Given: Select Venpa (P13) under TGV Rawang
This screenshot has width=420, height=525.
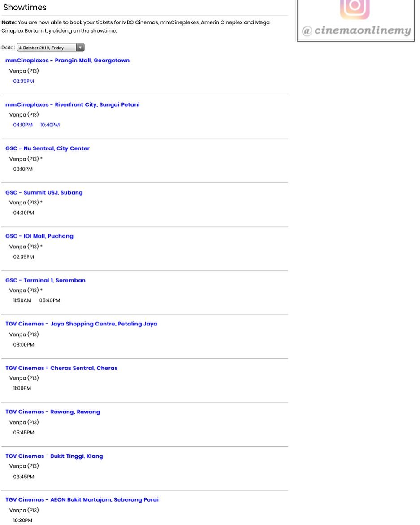Looking at the screenshot, I should (24, 422).
